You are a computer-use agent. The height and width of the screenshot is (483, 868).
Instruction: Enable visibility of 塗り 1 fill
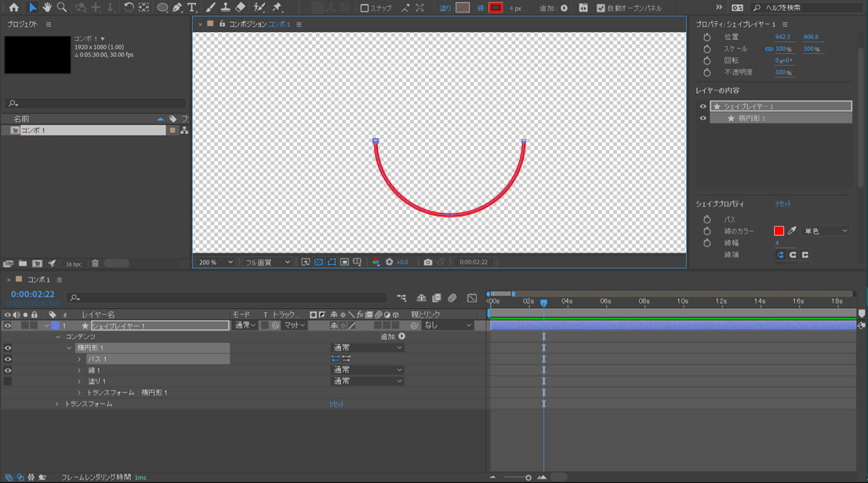tap(8, 381)
